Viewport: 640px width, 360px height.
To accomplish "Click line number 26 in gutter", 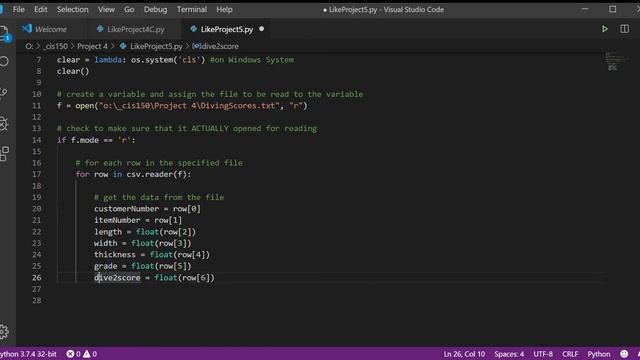I will [37, 278].
